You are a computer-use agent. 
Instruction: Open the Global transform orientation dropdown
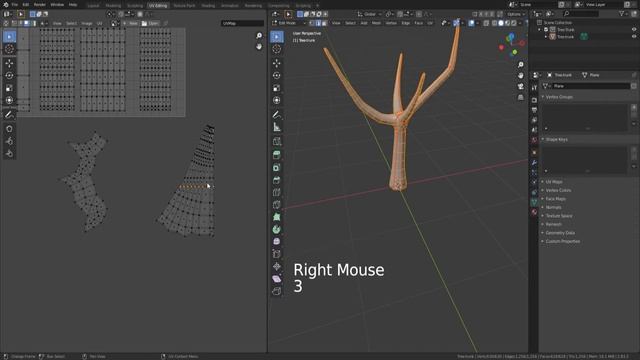point(370,14)
